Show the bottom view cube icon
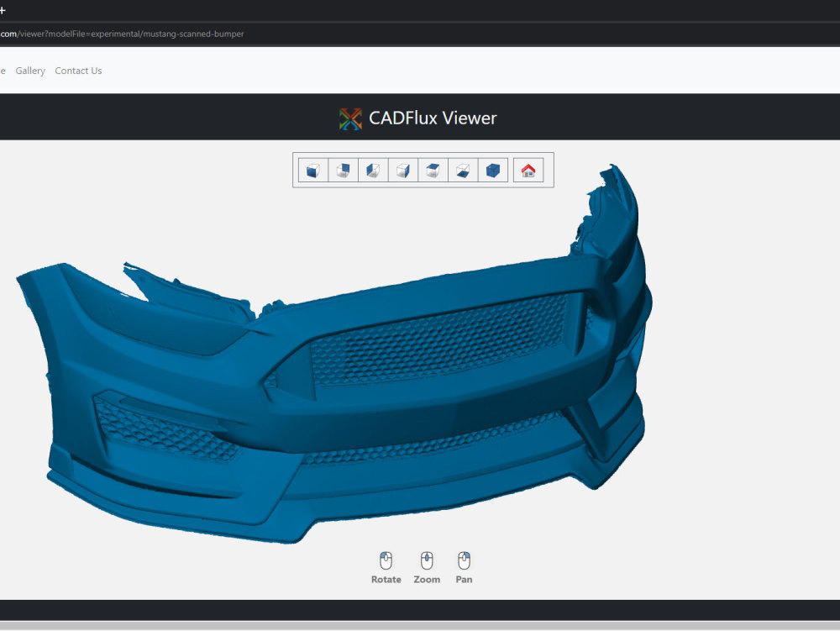Viewport: 840px width, 631px height. (463, 171)
